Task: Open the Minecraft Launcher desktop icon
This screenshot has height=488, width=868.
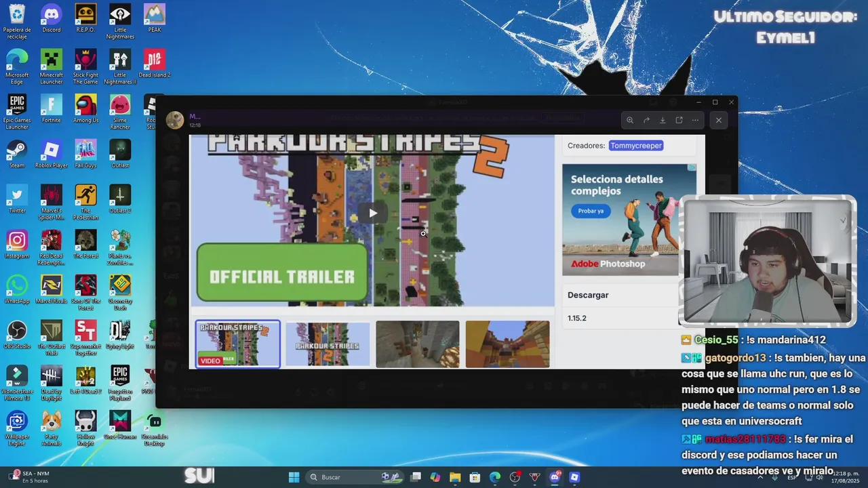Action: 52,66
